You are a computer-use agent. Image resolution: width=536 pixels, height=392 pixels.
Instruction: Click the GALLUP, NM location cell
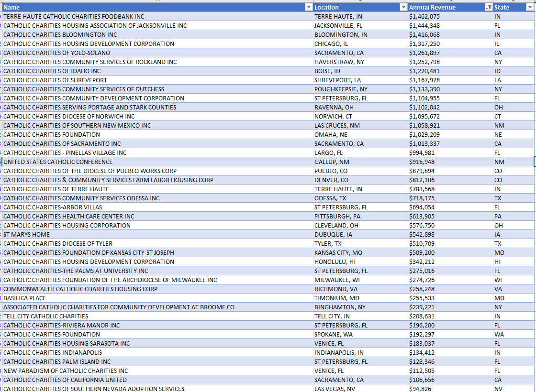pos(360,162)
